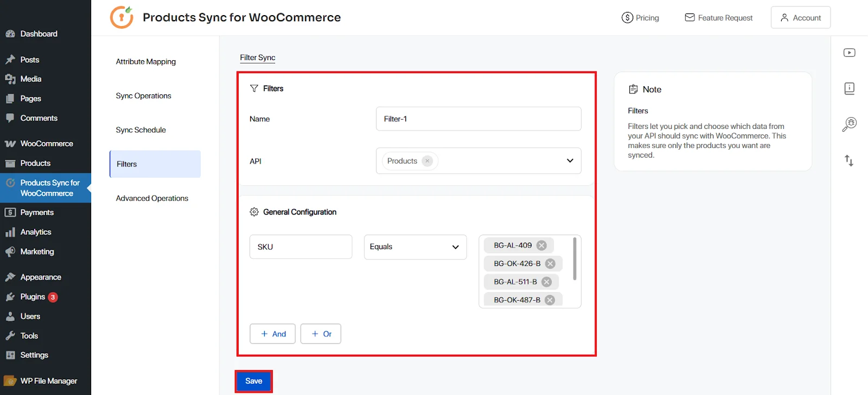Open the Equals operator dropdown
The width and height of the screenshot is (868, 395).
click(415, 247)
